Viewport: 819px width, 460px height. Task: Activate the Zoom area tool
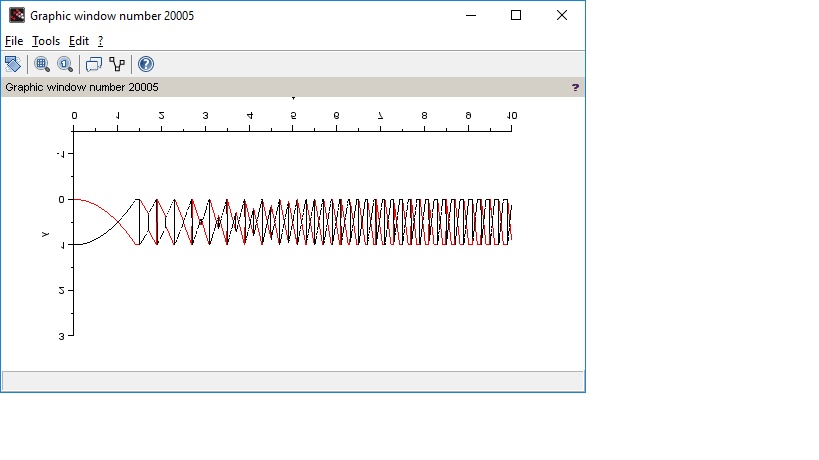coord(42,64)
